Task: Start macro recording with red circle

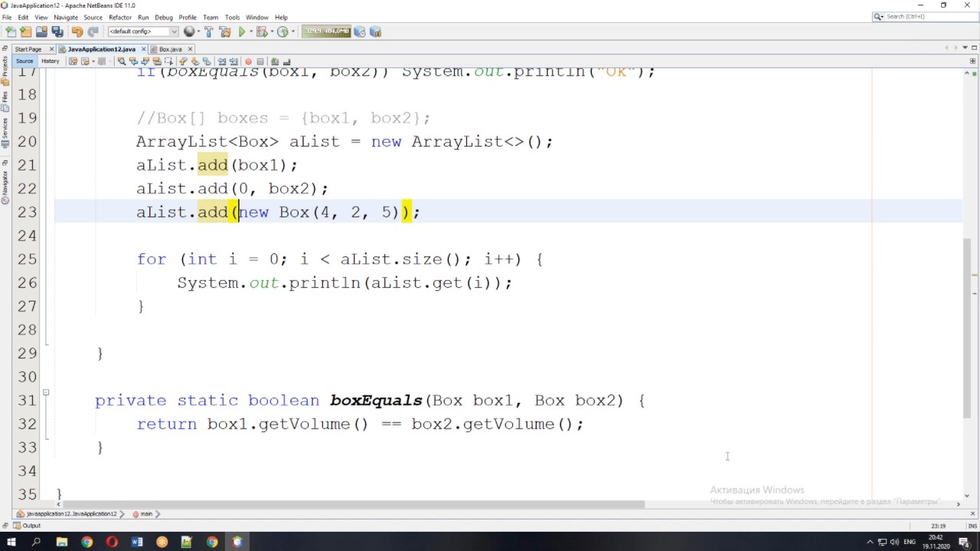Action: pyautogui.click(x=247, y=61)
